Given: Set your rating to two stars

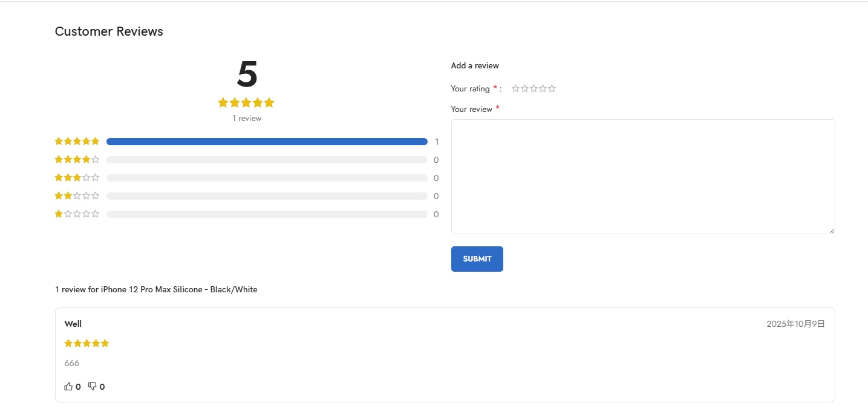Looking at the screenshot, I should pos(524,89).
